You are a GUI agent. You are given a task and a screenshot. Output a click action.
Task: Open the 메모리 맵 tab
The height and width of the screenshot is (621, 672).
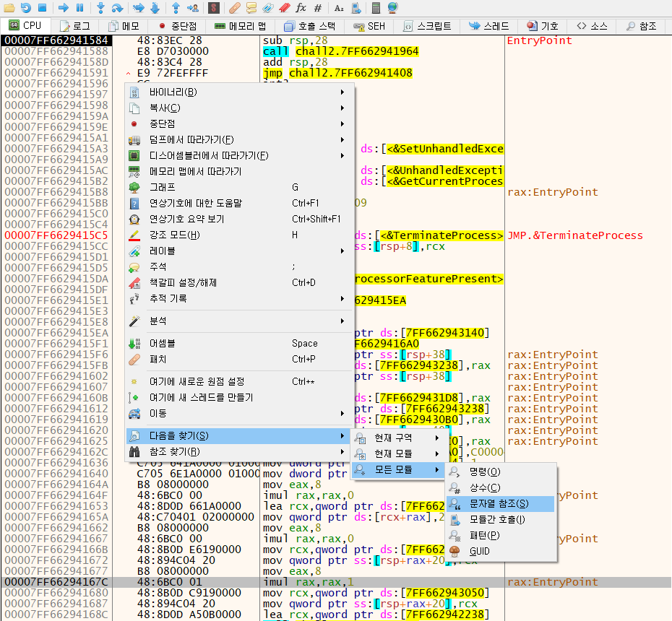click(240, 26)
